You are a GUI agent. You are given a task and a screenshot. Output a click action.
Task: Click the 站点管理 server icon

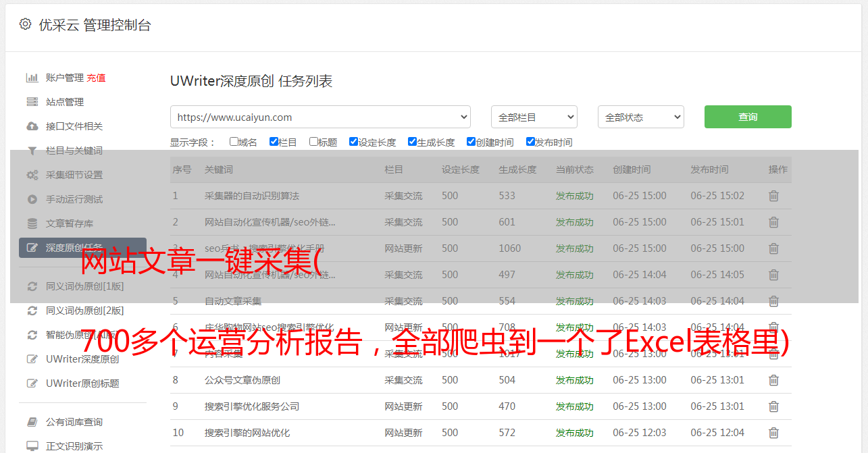tap(32, 102)
